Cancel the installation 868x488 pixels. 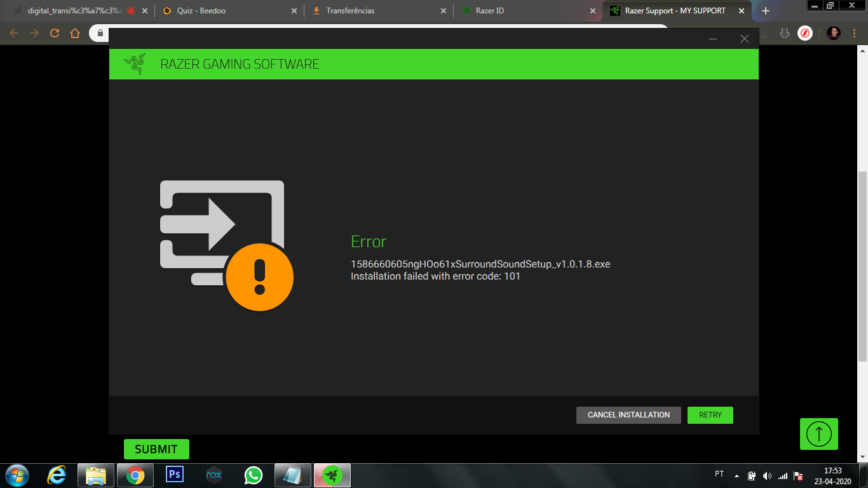pyautogui.click(x=628, y=415)
